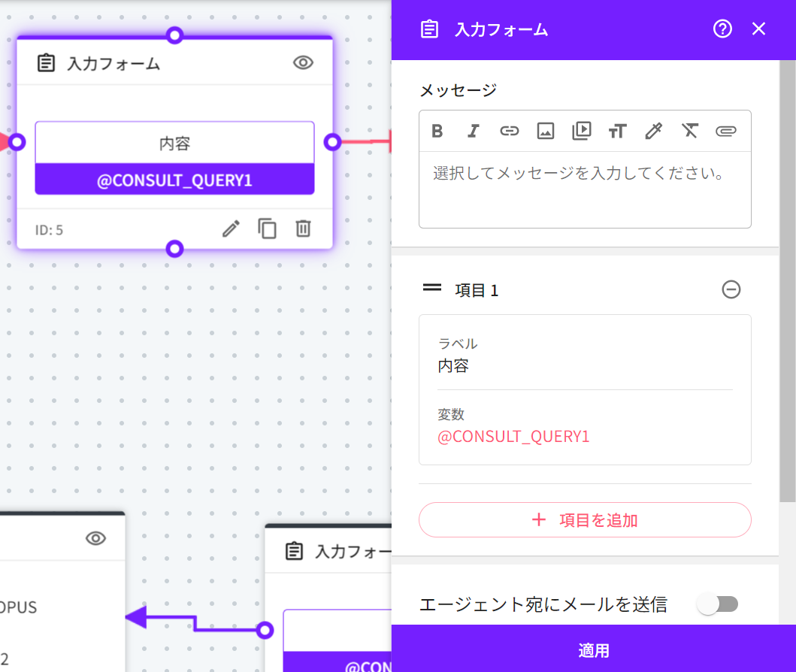Insert a hyperlink in the message
796x672 pixels.
(509, 132)
